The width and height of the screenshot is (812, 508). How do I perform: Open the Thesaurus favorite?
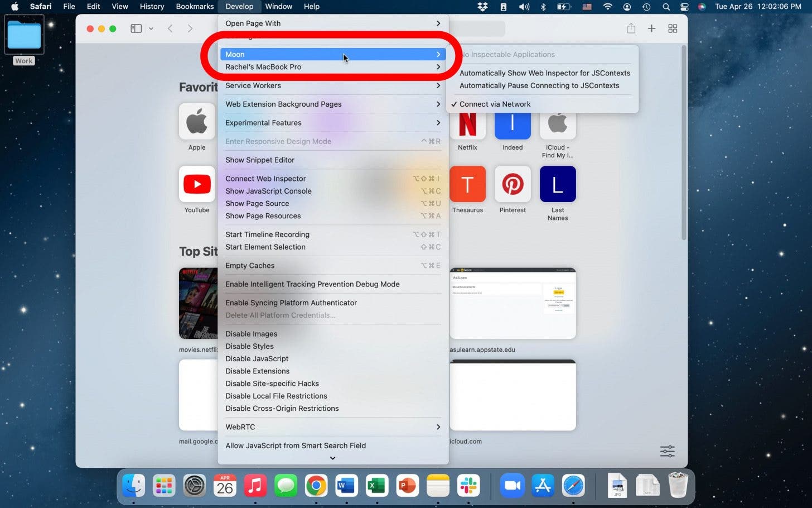click(x=467, y=184)
